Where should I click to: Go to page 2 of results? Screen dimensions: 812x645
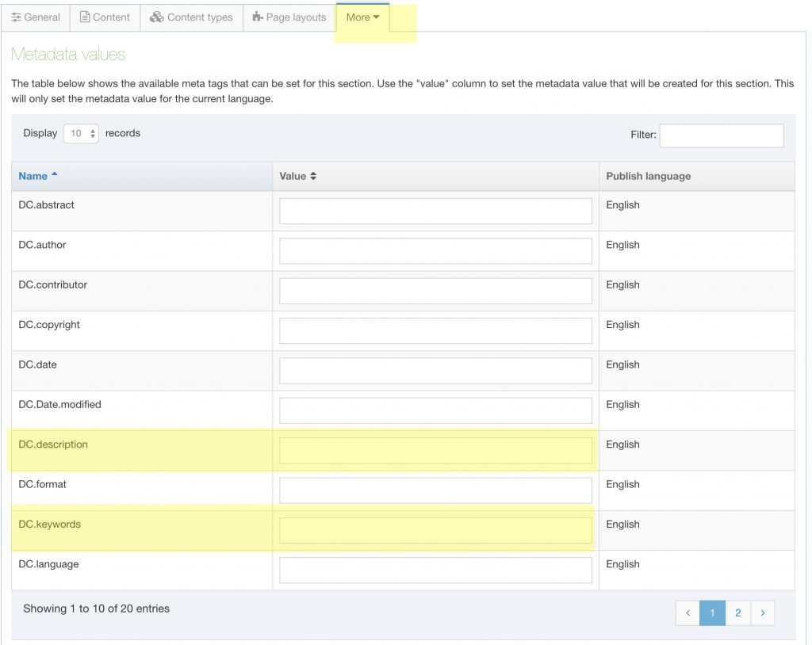tap(737, 613)
